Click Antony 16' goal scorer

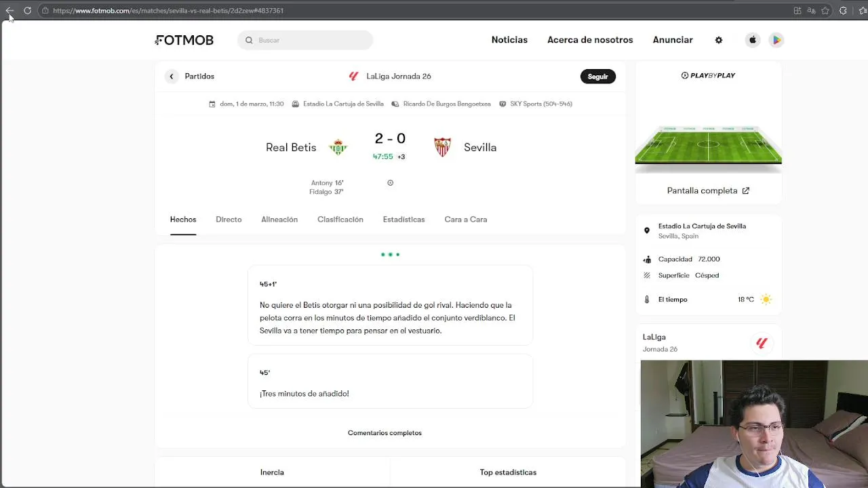[x=327, y=183]
